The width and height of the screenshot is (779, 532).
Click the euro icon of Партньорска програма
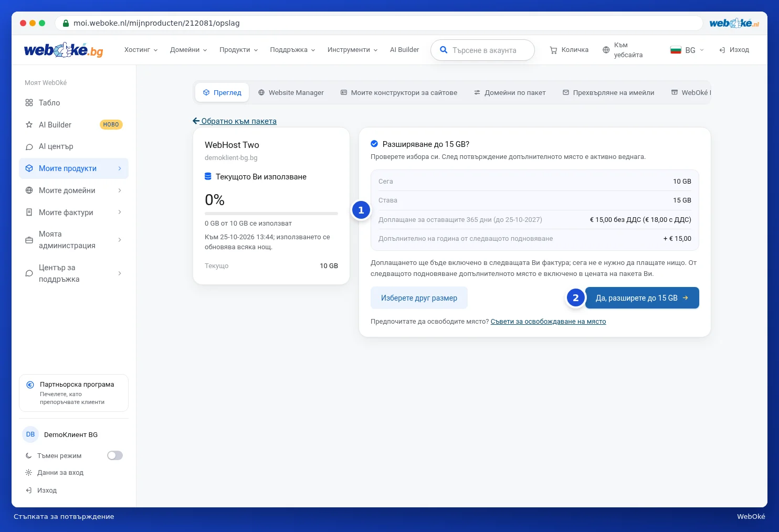pos(30,385)
